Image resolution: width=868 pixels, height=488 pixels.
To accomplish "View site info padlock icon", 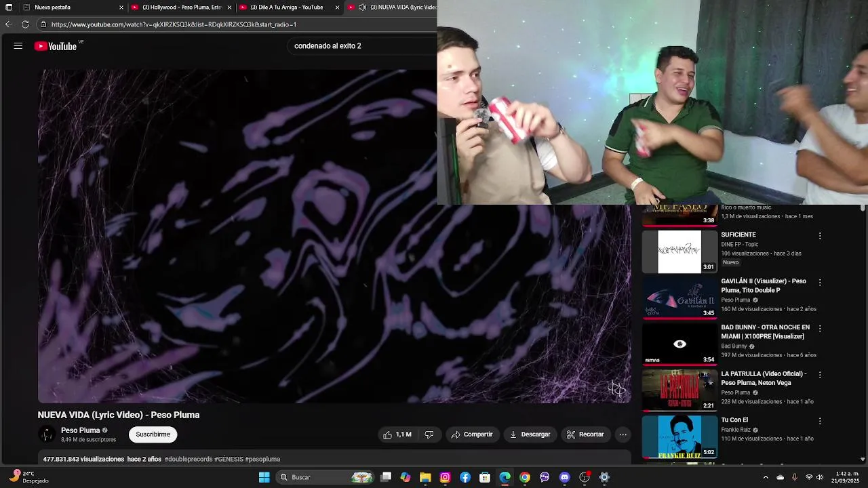I will 43,24.
